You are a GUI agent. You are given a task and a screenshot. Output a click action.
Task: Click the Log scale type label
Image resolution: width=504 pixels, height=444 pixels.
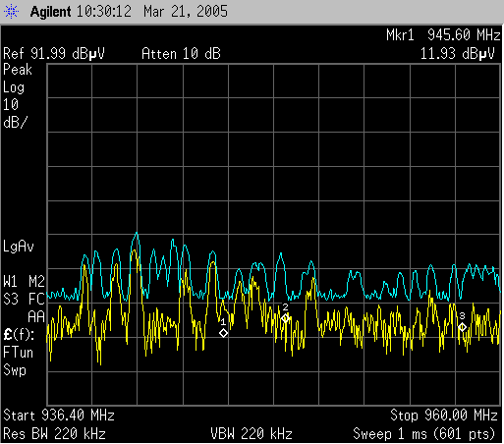pyautogui.click(x=14, y=87)
